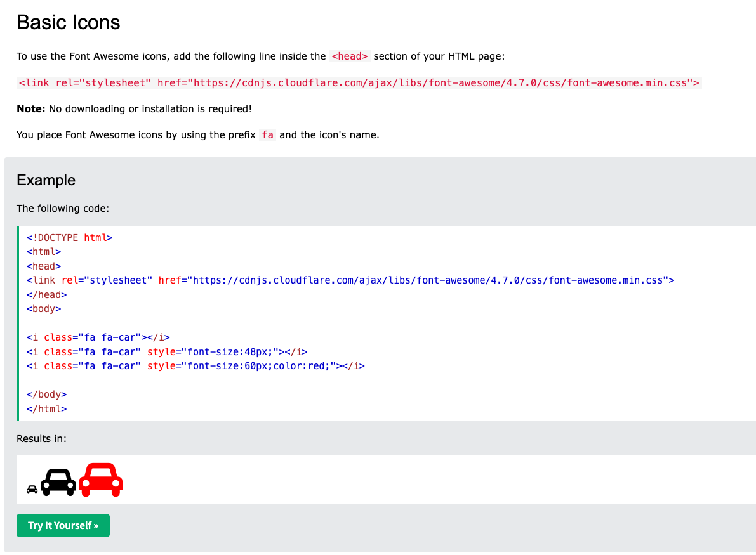
Task: Click the Example heading
Action: coord(46,180)
